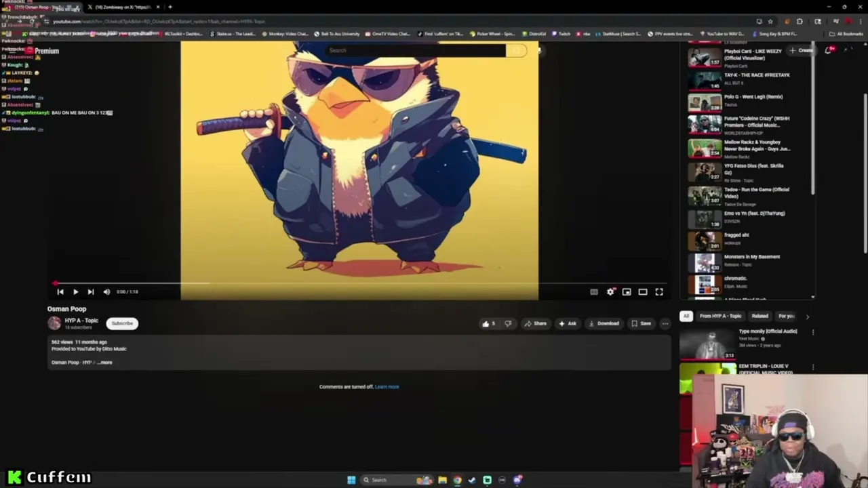
Task: Like the Osman Poop video
Action: (x=488, y=323)
